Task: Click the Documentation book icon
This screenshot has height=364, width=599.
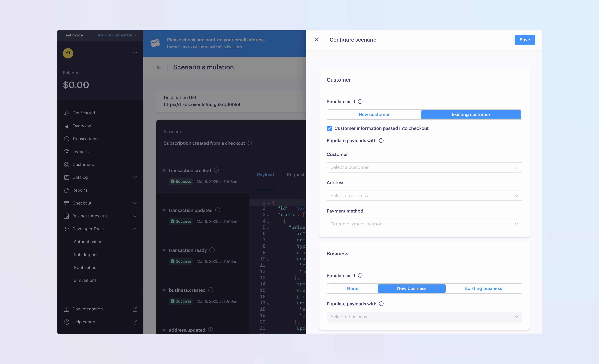Action: point(67,309)
